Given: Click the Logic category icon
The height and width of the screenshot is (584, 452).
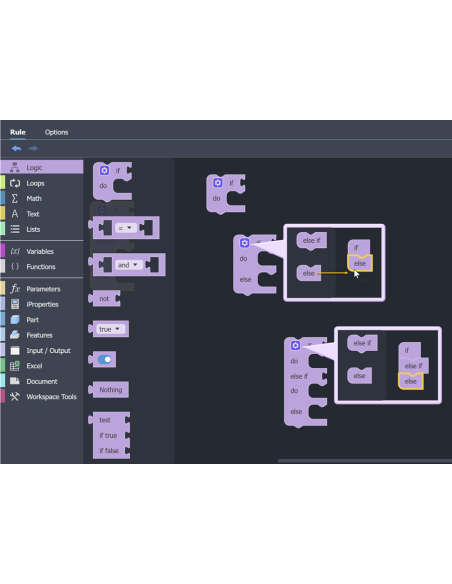Looking at the screenshot, I should click(x=15, y=168).
